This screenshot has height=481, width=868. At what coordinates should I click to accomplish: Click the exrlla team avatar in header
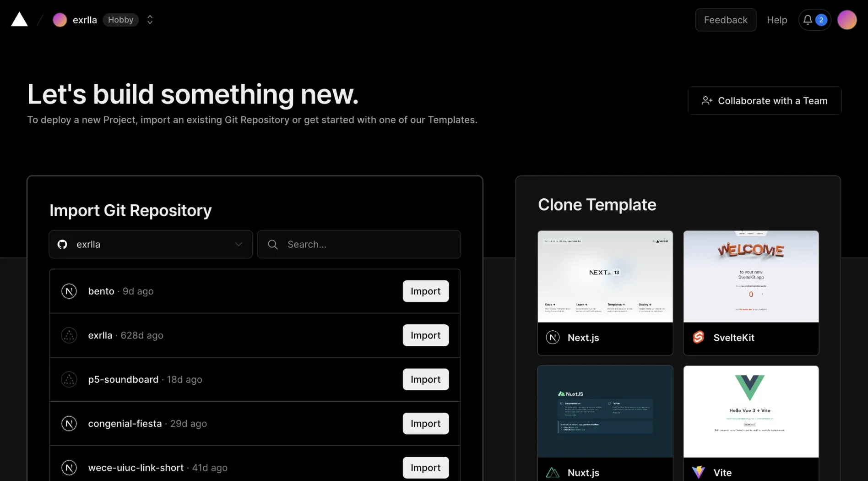point(60,20)
